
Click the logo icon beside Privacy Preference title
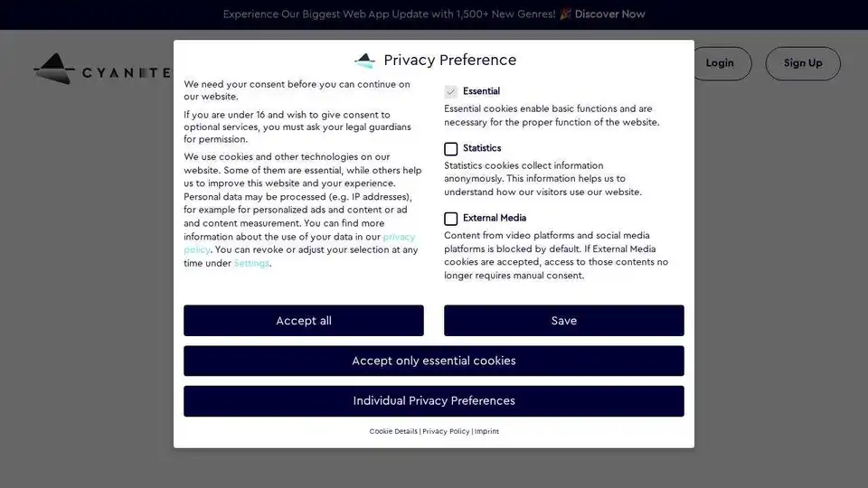tap(364, 61)
